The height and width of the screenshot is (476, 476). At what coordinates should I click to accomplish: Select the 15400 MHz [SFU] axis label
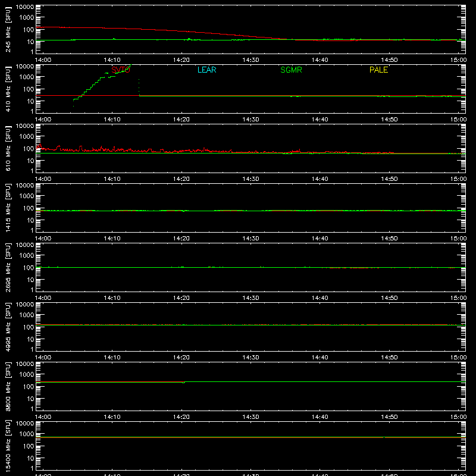(8, 446)
